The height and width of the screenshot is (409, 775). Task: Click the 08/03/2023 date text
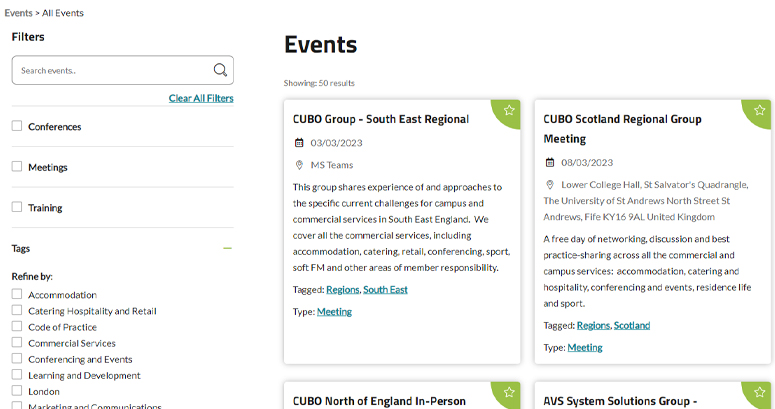tap(587, 163)
